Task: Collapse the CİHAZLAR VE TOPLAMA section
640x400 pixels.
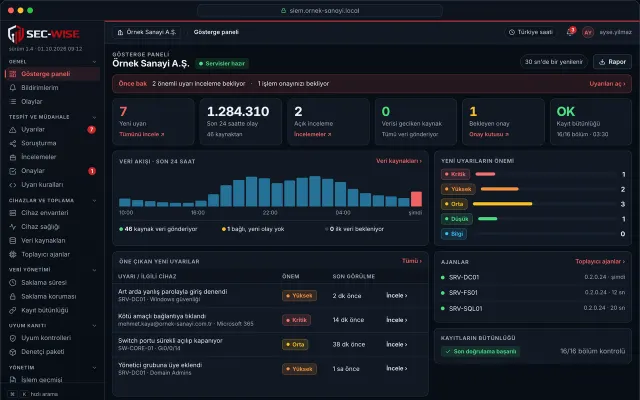Action: click(94, 200)
